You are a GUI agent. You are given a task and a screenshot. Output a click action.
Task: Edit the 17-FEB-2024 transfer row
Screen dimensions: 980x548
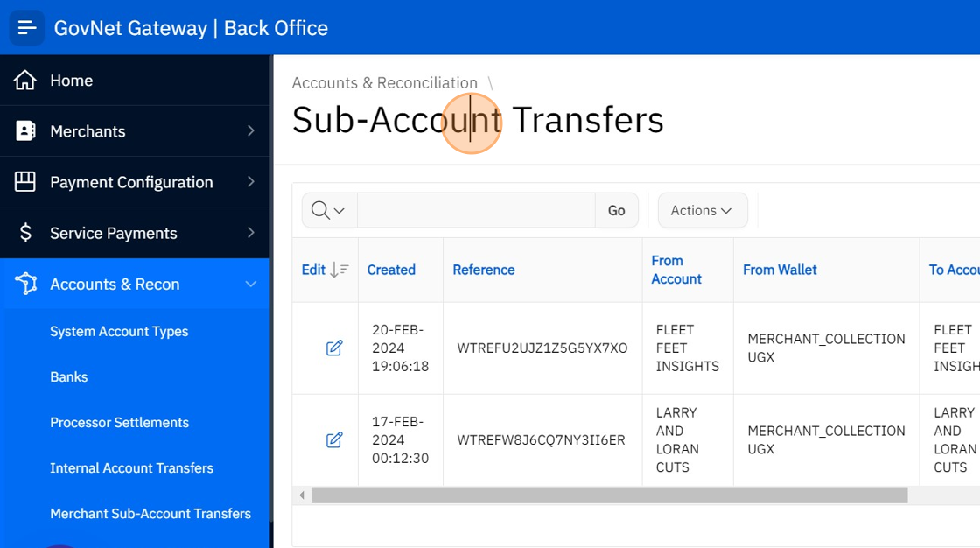click(x=334, y=439)
